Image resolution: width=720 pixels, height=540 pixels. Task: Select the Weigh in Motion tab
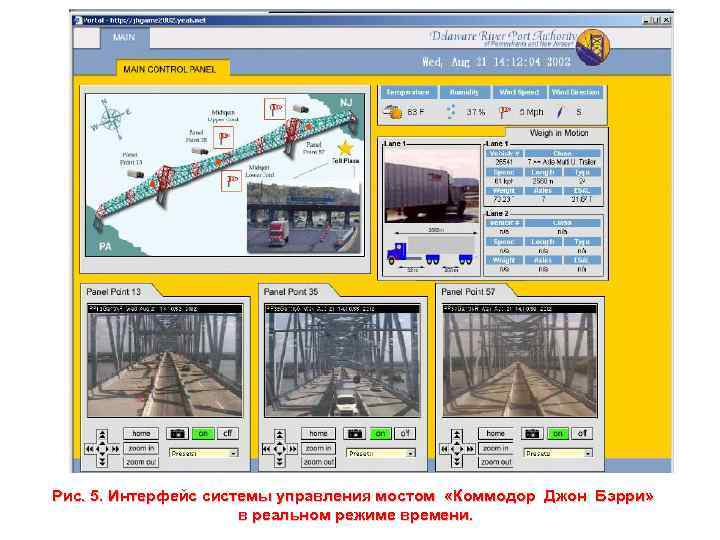pyautogui.click(x=559, y=133)
